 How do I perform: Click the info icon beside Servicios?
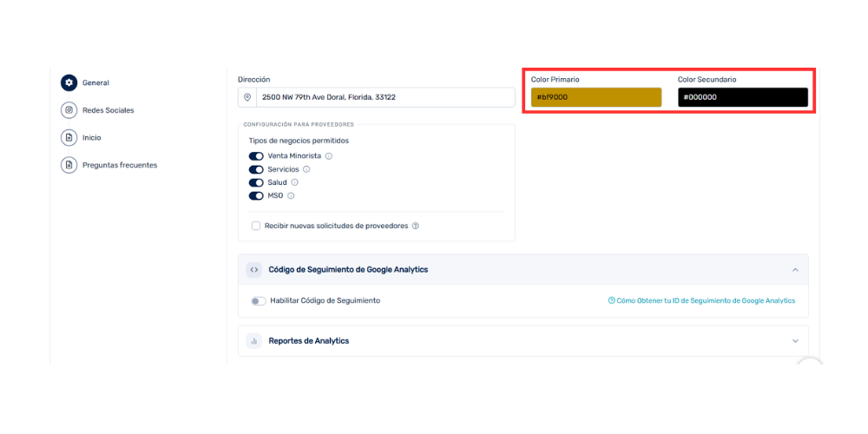[x=306, y=169]
